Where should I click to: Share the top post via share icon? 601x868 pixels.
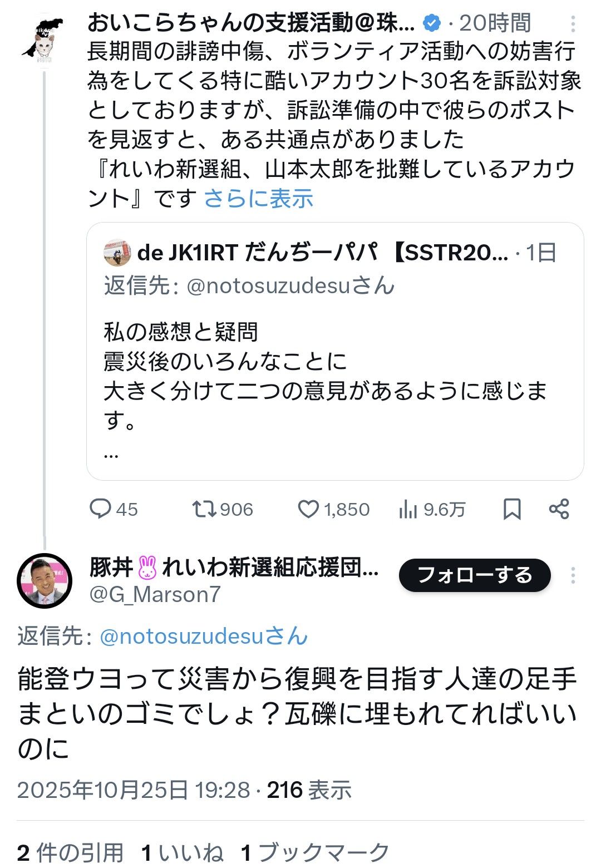click(559, 509)
